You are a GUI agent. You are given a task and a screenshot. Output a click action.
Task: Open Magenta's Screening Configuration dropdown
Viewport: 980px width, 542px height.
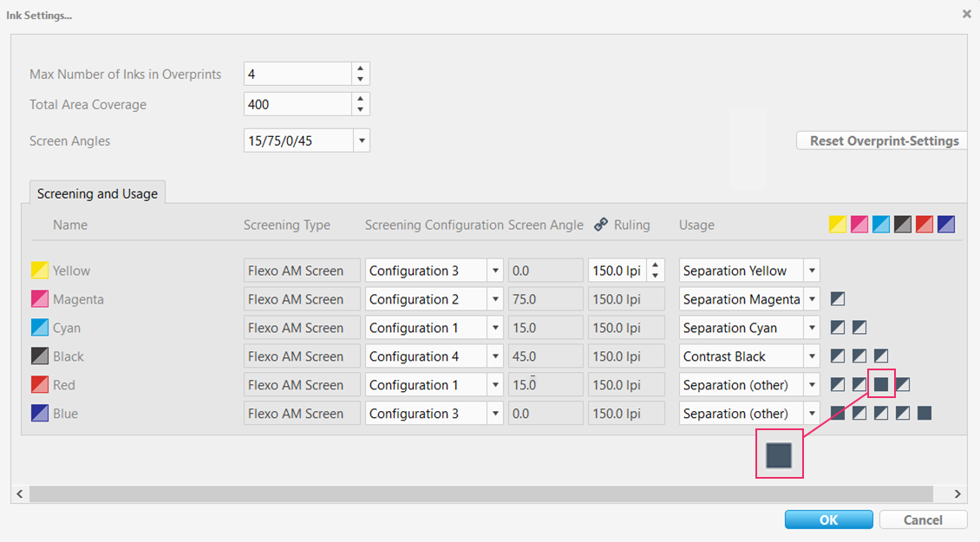[x=495, y=299]
